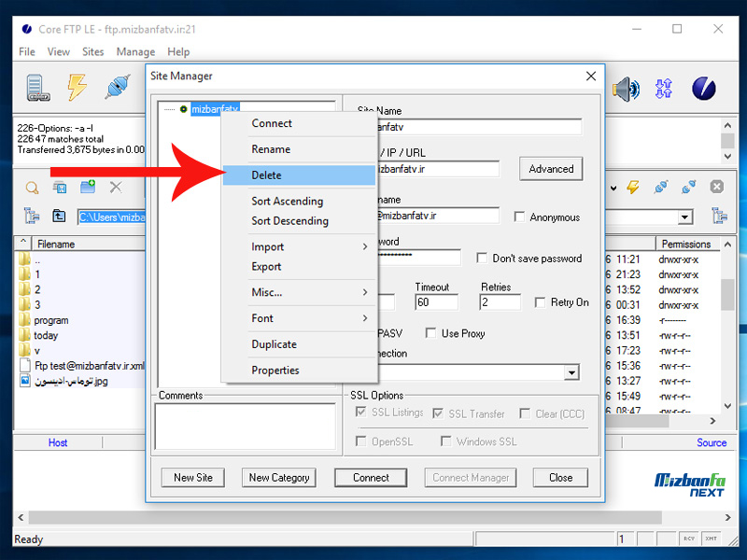Viewport: 747px width, 560px height.
Task: Open the small dropdown arrow beside remote toolbar
Action: [613, 188]
